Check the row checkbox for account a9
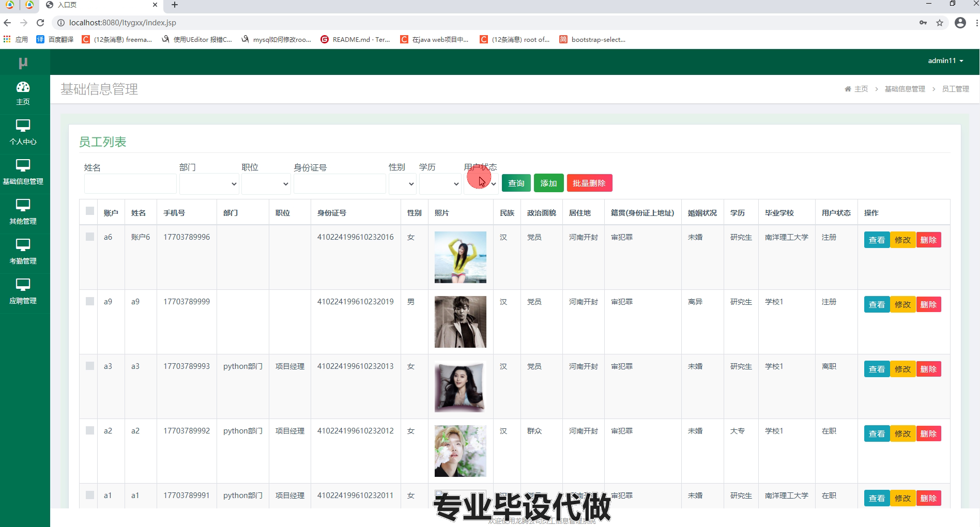 90,301
